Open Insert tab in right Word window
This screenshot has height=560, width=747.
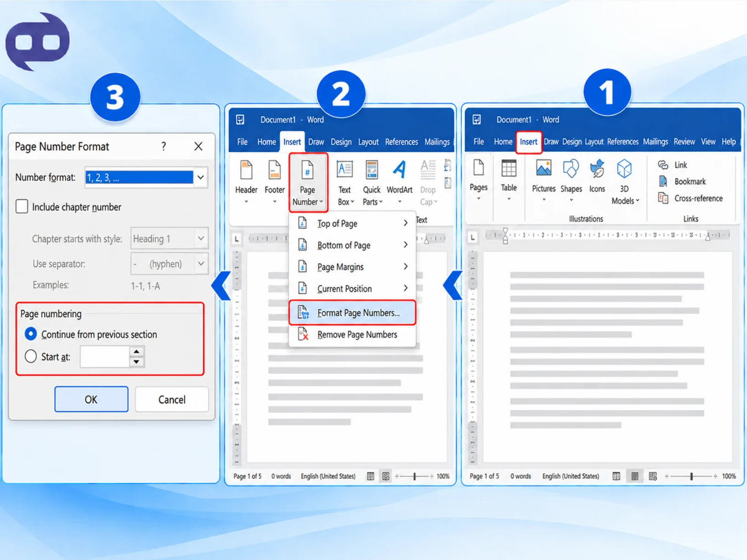[529, 142]
